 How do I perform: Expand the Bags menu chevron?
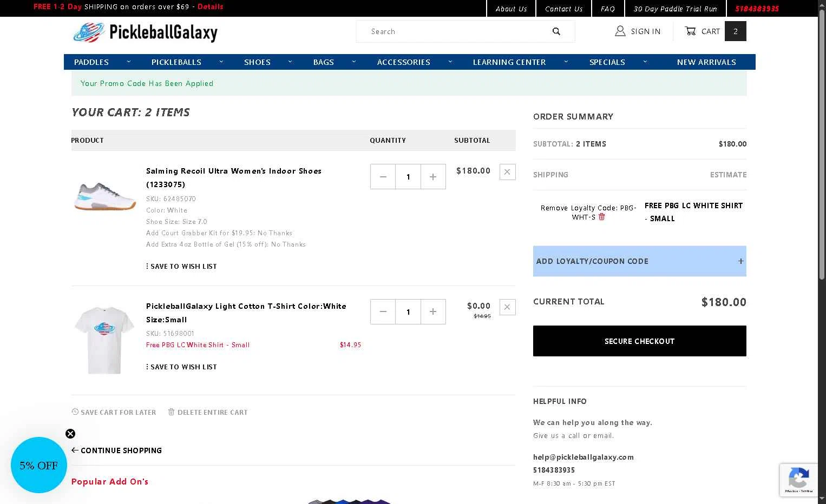[354, 62]
